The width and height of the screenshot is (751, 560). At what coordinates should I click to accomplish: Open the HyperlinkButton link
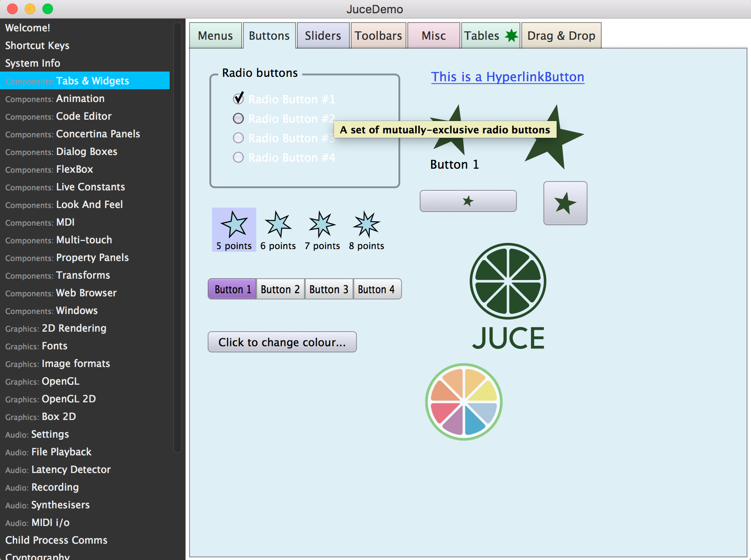(508, 77)
